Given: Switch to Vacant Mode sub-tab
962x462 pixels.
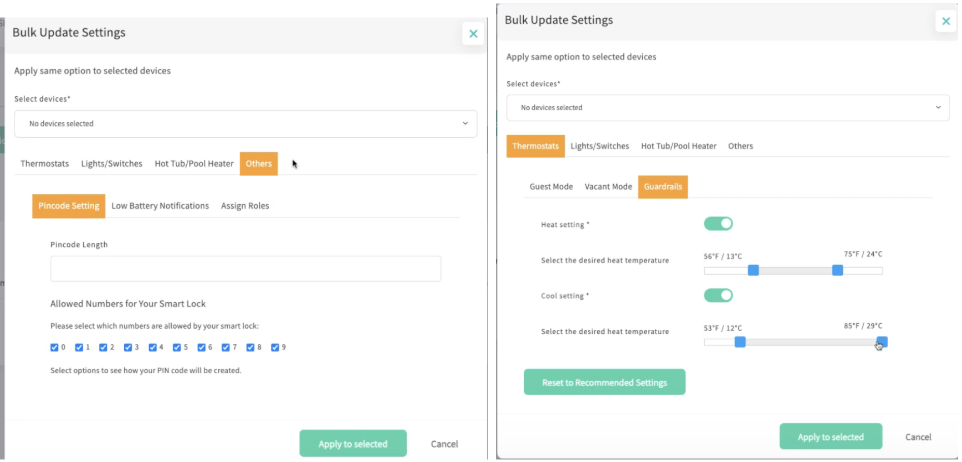Looking at the screenshot, I should point(608,187).
